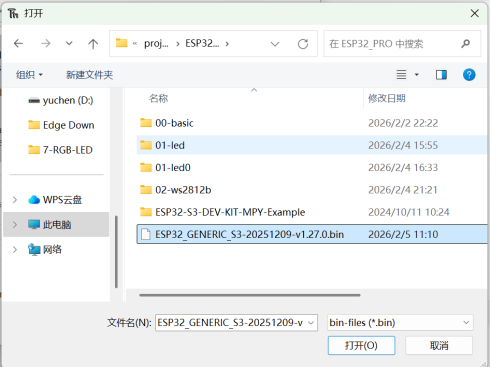
Task: Select ESP32_GENERIC_S3 bin file
Action: point(312,234)
